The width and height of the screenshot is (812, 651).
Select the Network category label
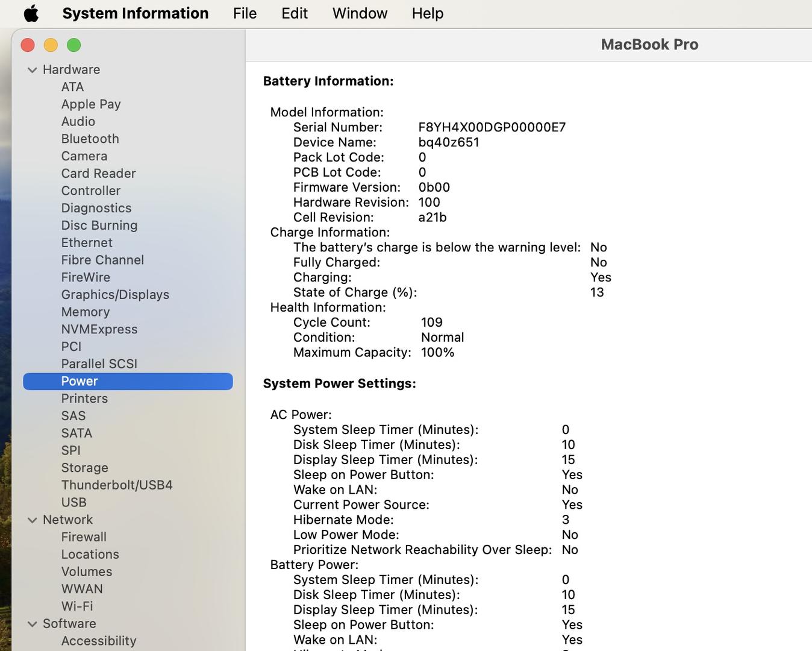(x=67, y=520)
